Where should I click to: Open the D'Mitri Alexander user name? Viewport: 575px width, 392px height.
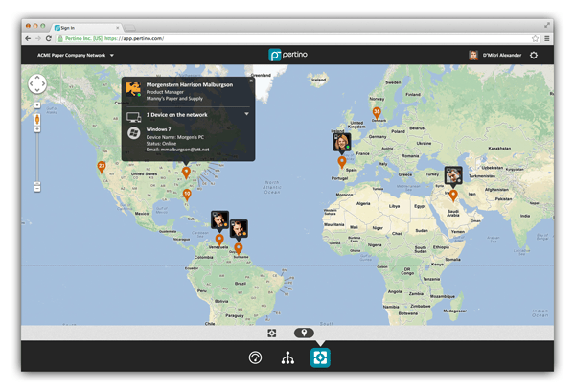point(501,55)
